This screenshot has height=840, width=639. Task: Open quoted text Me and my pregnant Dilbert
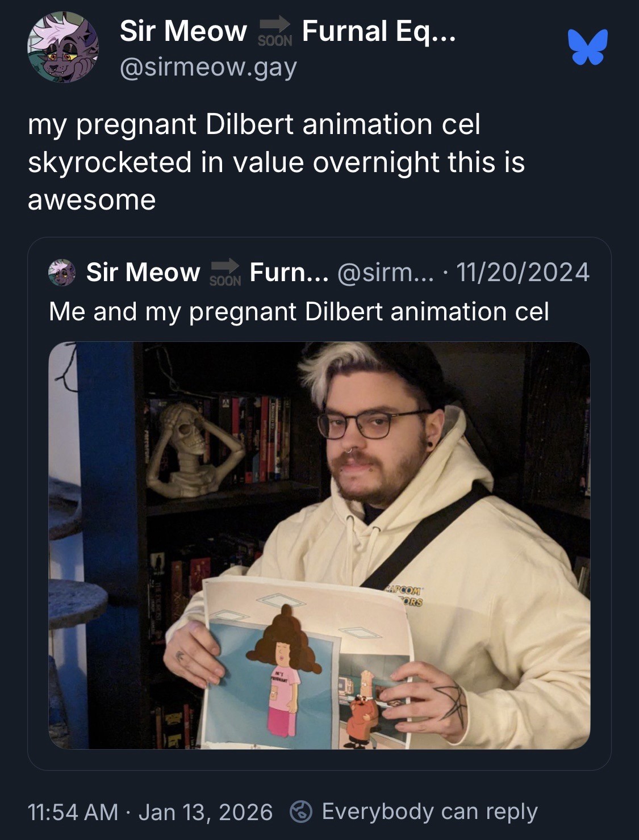(299, 311)
